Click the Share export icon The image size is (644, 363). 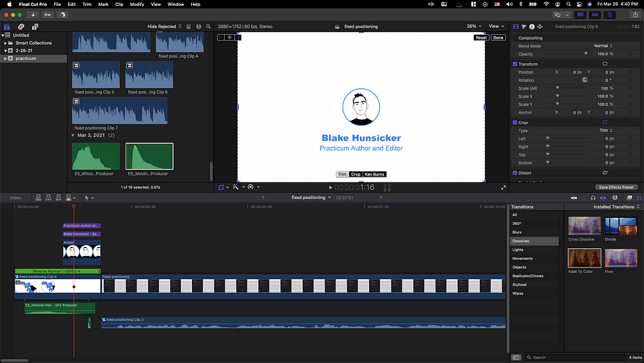tap(634, 15)
